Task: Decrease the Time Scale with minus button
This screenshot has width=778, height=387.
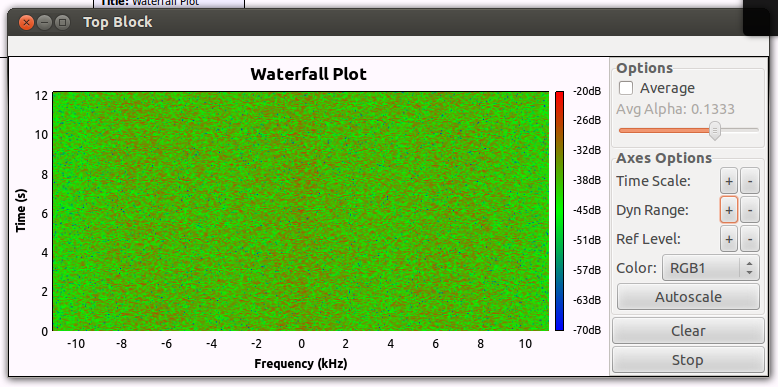Action: (750, 182)
